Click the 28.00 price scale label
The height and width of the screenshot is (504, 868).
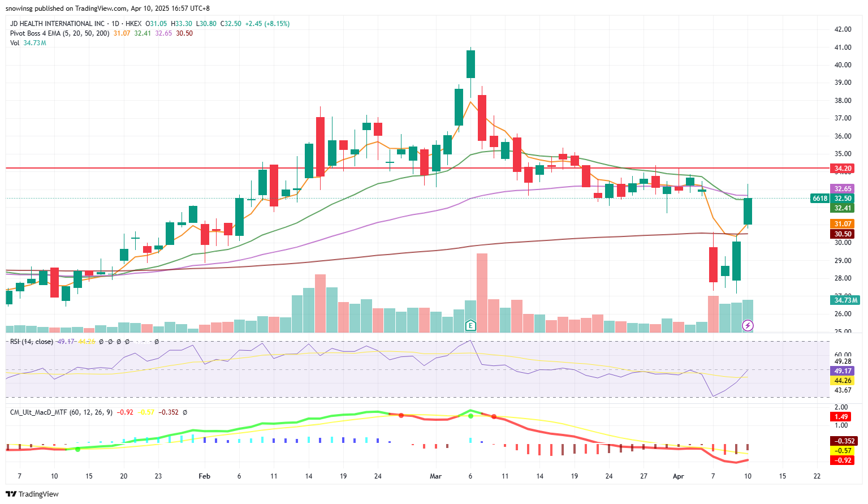[x=843, y=278]
